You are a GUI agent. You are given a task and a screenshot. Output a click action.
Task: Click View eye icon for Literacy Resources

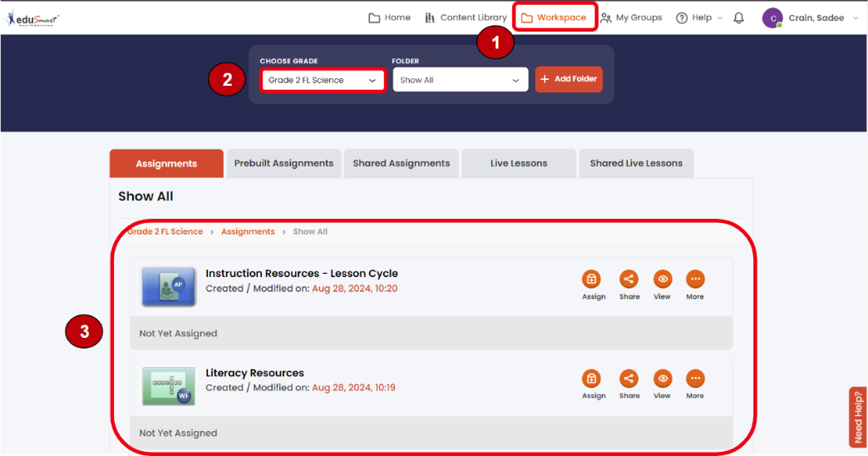[x=662, y=379]
